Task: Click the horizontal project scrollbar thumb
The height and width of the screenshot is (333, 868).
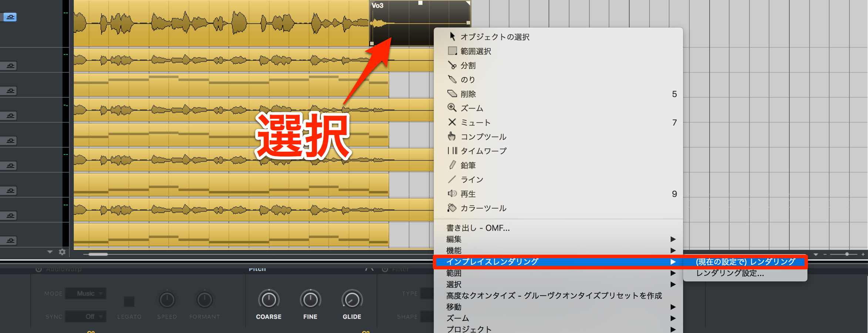Action: click(x=98, y=254)
